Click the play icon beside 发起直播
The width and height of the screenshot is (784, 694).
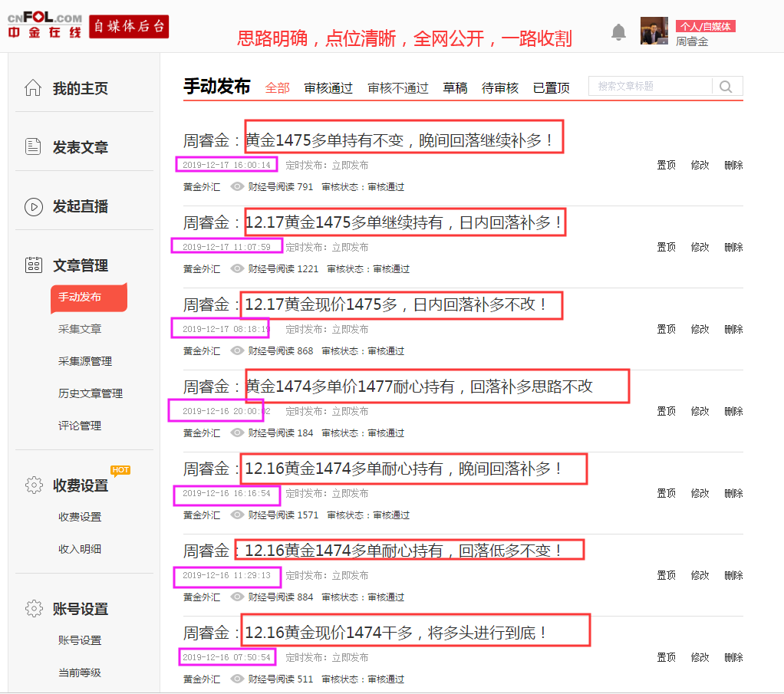pos(34,206)
